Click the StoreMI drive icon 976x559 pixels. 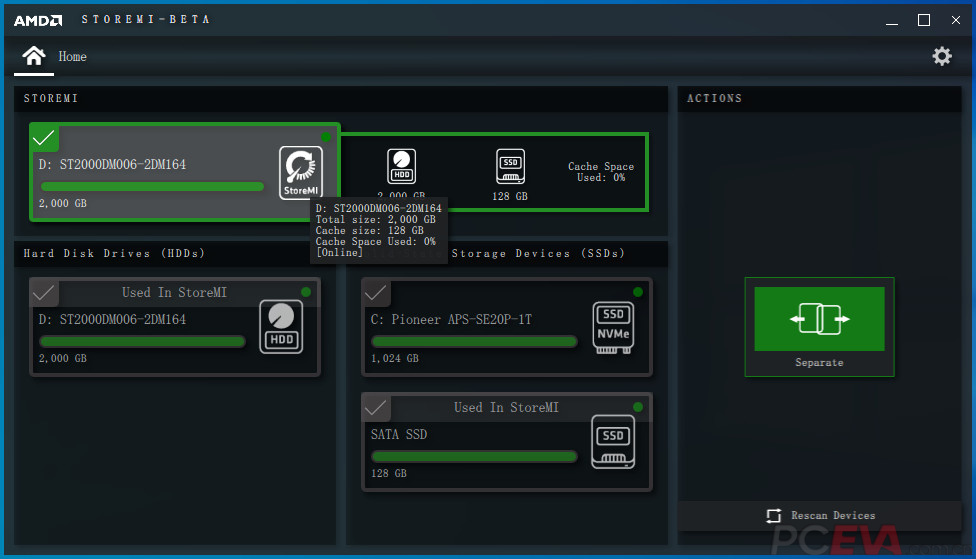coord(301,172)
